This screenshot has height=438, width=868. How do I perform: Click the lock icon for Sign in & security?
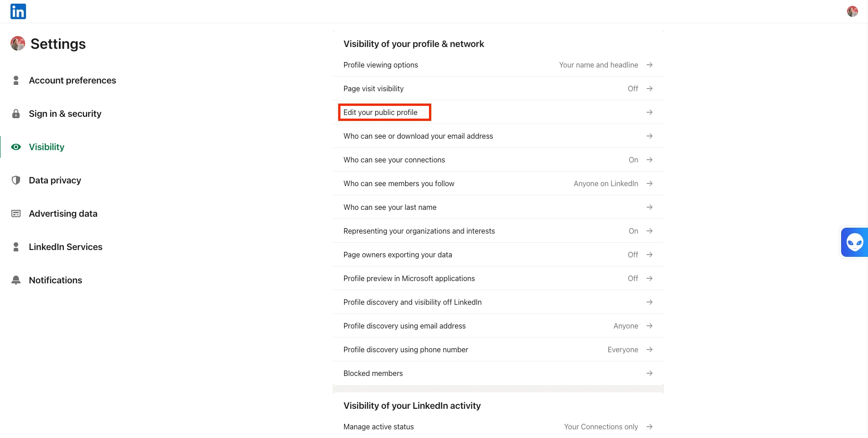pos(16,114)
